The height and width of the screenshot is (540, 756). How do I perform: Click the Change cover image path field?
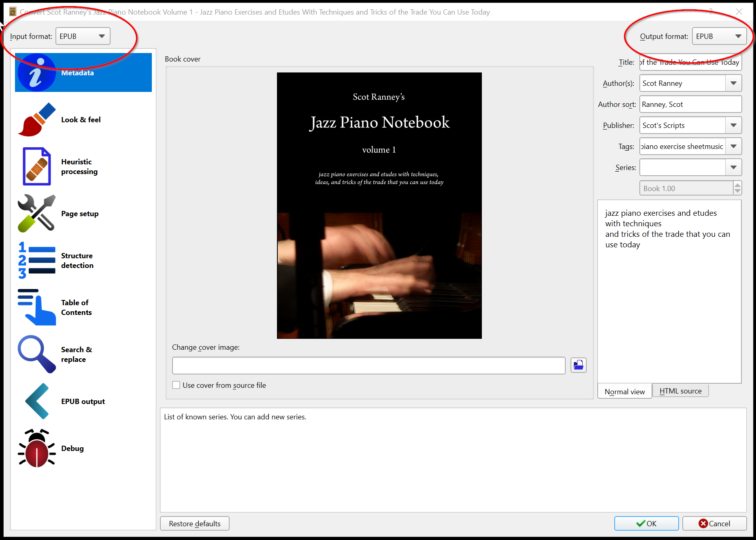tap(368, 366)
